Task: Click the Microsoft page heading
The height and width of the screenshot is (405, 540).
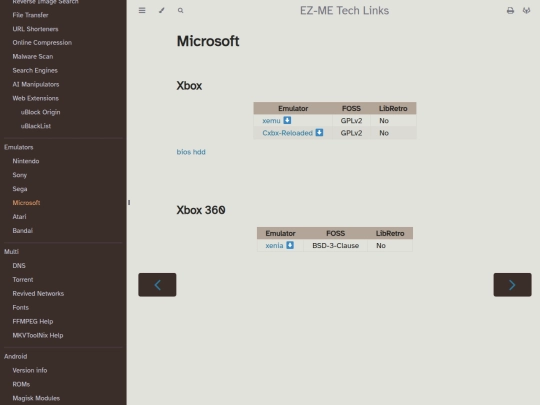Action: [x=208, y=41]
